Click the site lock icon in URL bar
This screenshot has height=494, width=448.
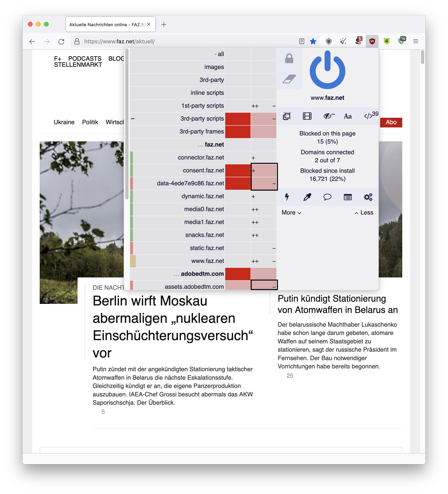(x=77, y=41)
